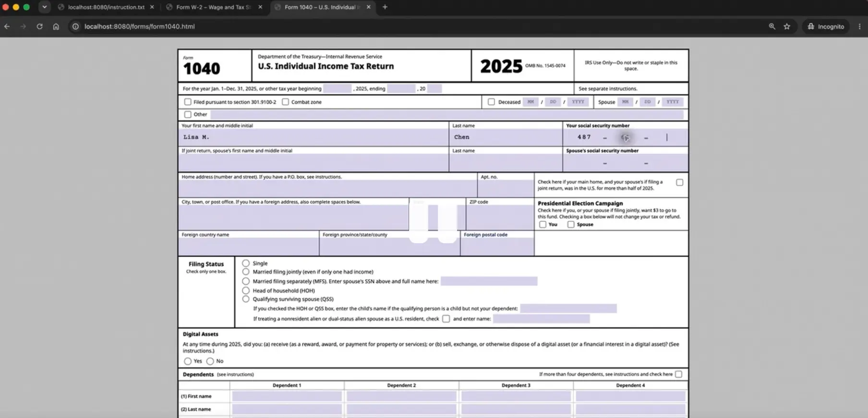Open the browser home page
Screen dimensions: 868x418
(x=56, y=26)
